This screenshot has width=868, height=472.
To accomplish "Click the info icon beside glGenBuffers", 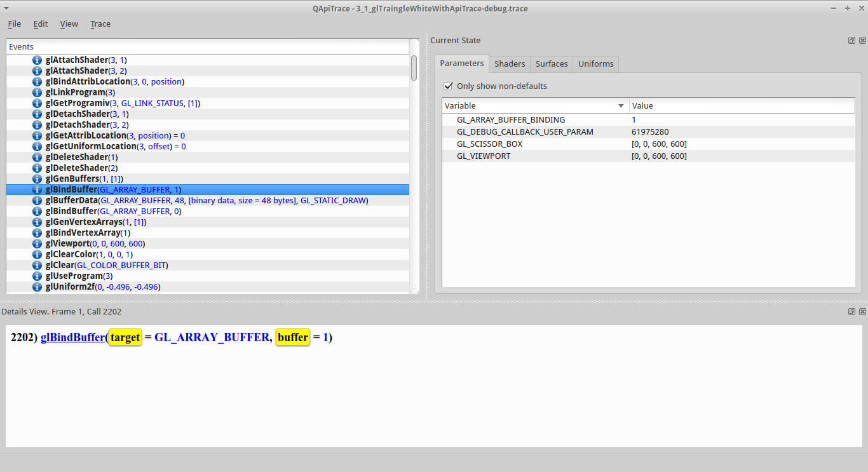I will pos(37,179).
